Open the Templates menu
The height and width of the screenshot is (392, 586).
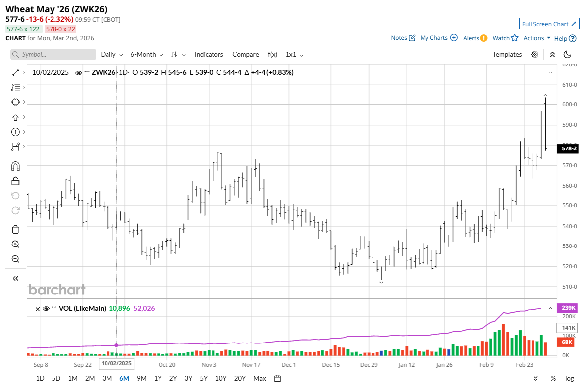[507, 54]
